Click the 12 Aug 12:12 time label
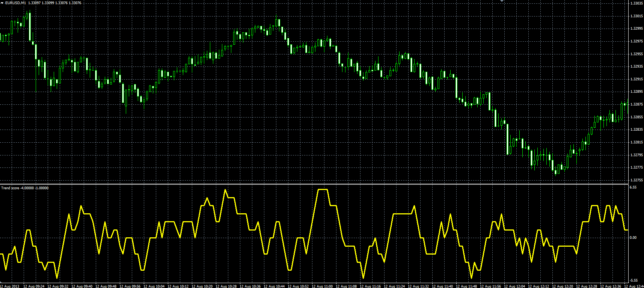Screen dimensions: 644x288 [x=538, y=286]
